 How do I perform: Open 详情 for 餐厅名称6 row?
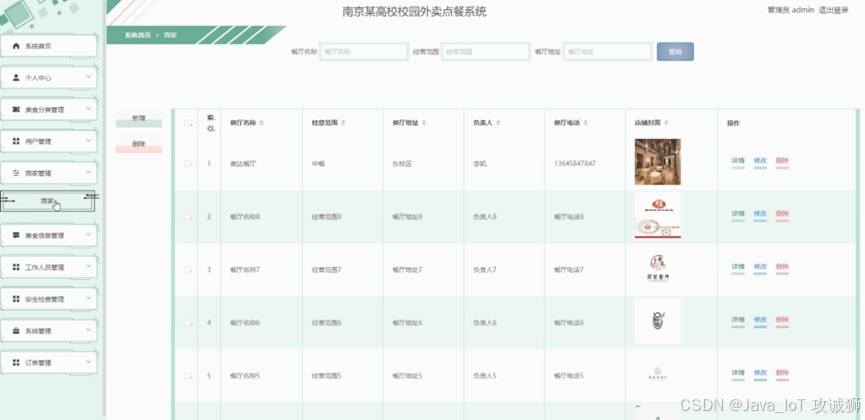[738, 320]
